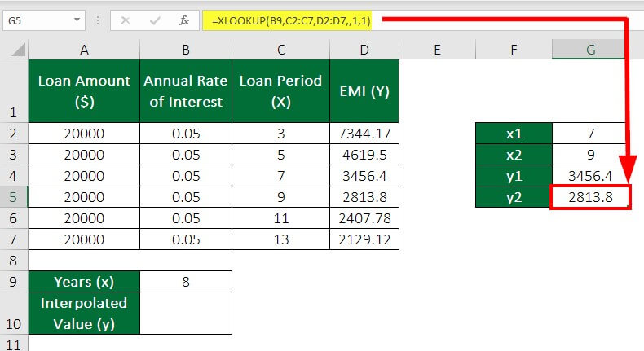
Task: Click cell A2 with loan amount 20000
Action: coord(84,134)
